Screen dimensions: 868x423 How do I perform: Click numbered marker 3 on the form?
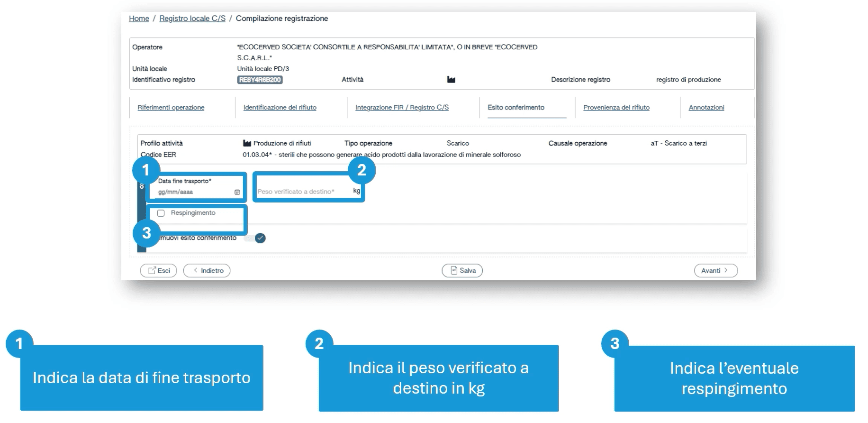pos(146,233)
